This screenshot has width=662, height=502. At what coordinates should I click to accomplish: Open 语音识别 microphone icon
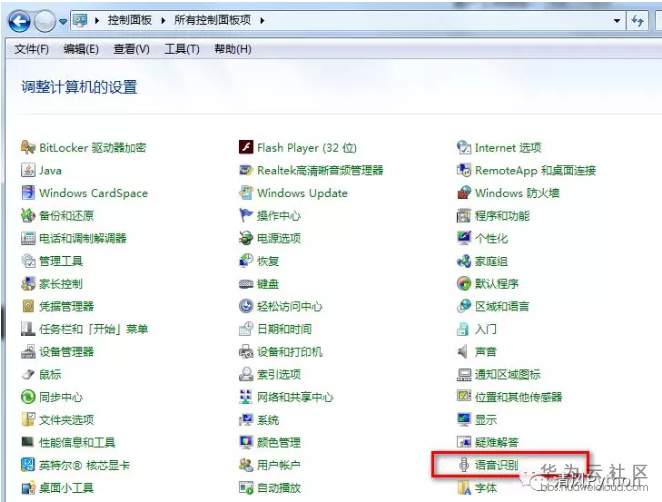click(x=464, y=465)
